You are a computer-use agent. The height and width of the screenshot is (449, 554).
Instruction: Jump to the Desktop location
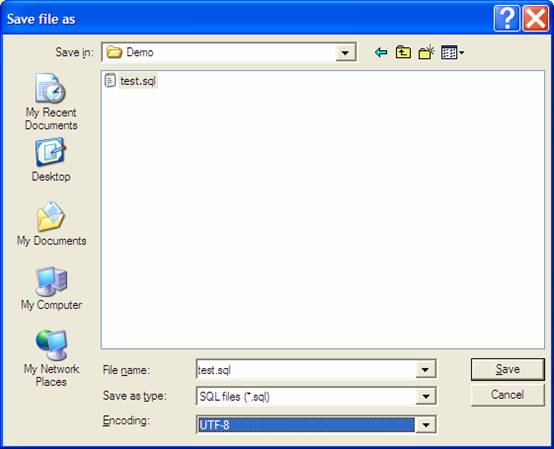[x=51, y=160]
